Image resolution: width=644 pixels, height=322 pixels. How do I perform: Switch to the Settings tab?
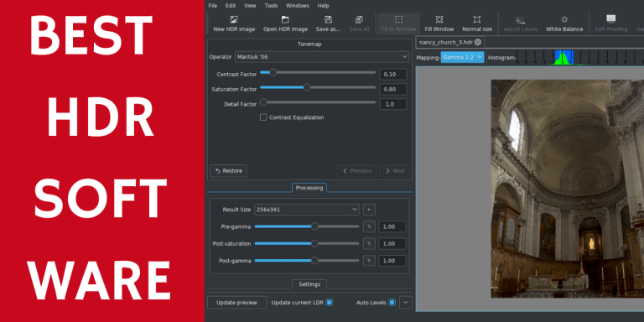point(309,283)
